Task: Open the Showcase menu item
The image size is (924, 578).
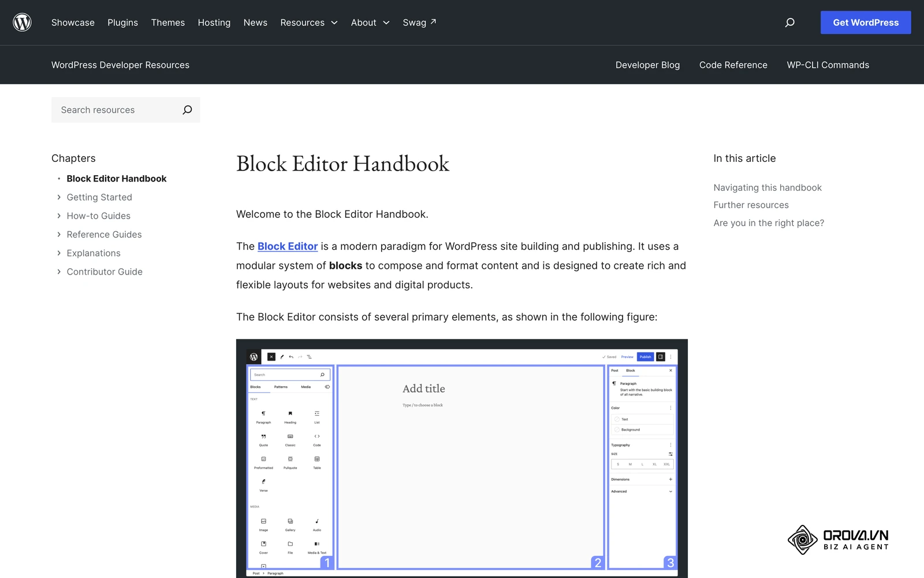Action: tap(73, 23)
